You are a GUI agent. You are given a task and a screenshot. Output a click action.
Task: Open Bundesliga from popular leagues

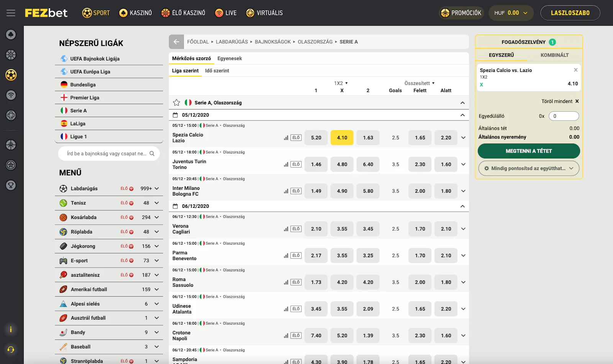click(x=83, y=85)
